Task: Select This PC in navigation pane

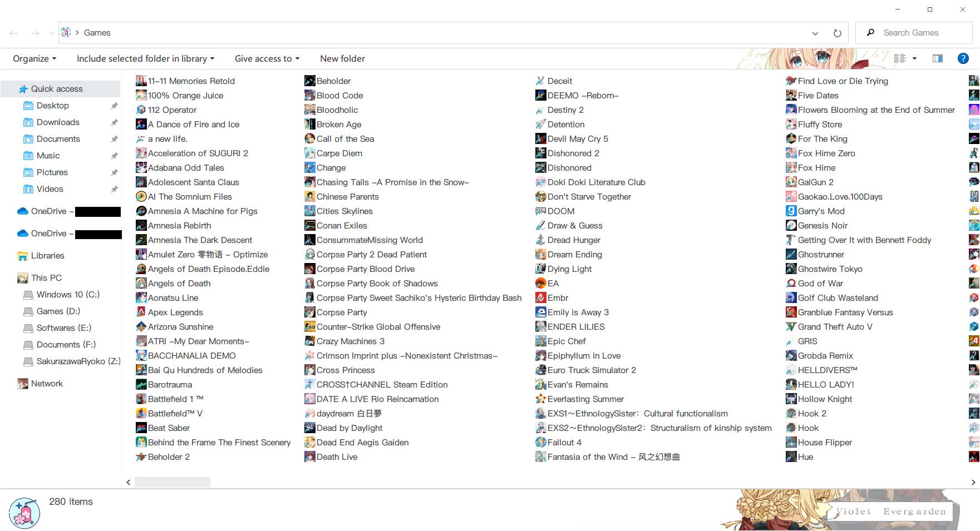Action: tap(46, 278)
